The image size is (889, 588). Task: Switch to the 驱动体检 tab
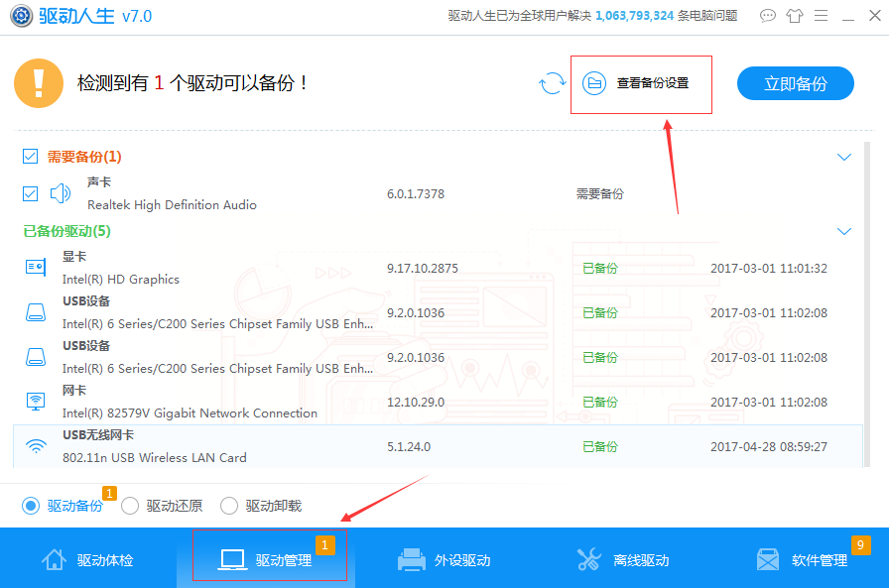[87, 560]
